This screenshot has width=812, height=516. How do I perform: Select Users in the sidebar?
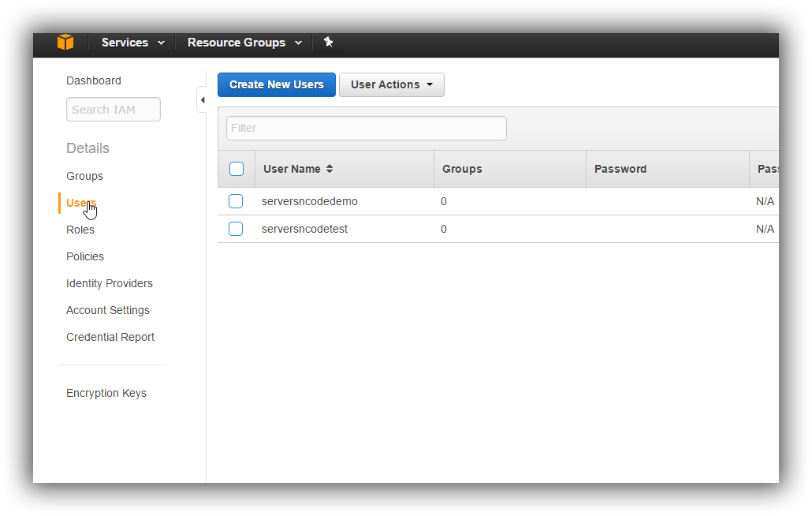[x=80, y=203]
